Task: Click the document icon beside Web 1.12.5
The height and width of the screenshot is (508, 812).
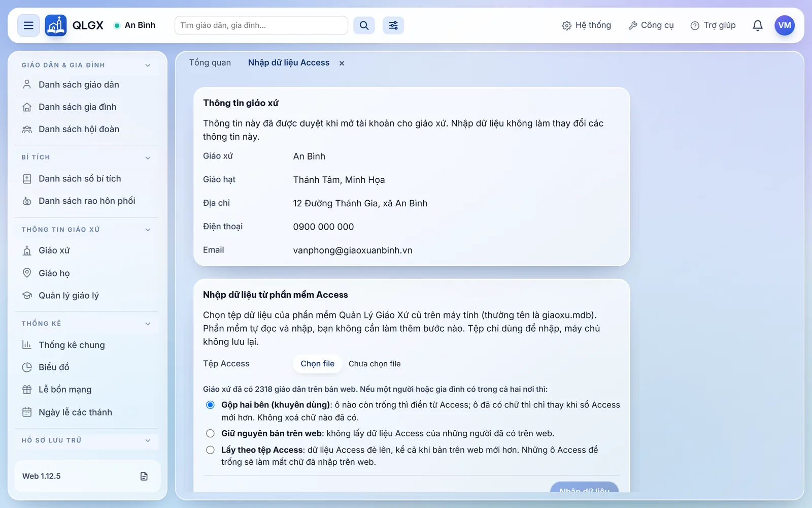Action: (x=144, y=477)
